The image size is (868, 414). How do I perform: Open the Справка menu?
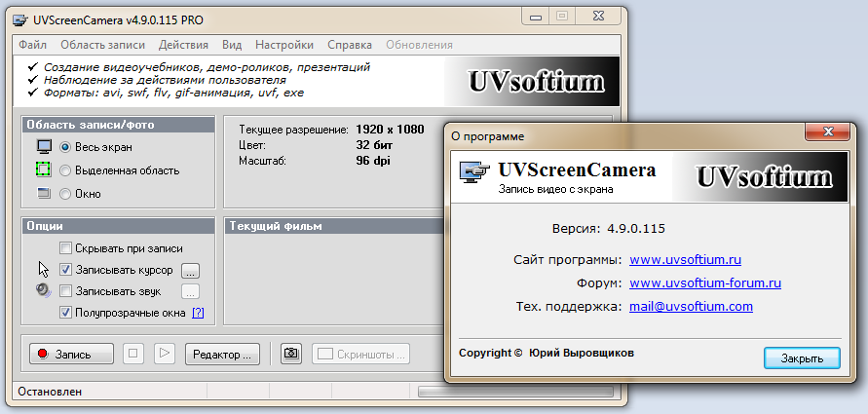(350, 45)
